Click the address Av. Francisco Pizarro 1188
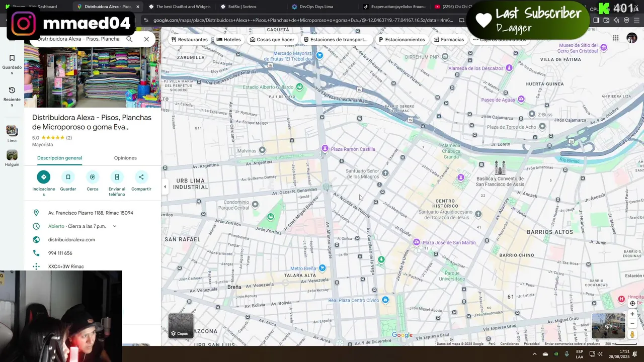 pos(91,213)
